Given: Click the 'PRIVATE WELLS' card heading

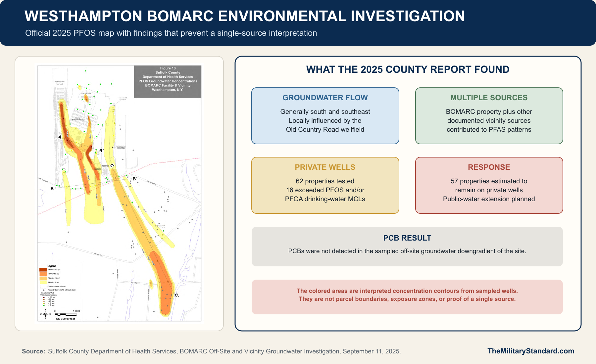Looking at the screenshot, I should point(325,167).
